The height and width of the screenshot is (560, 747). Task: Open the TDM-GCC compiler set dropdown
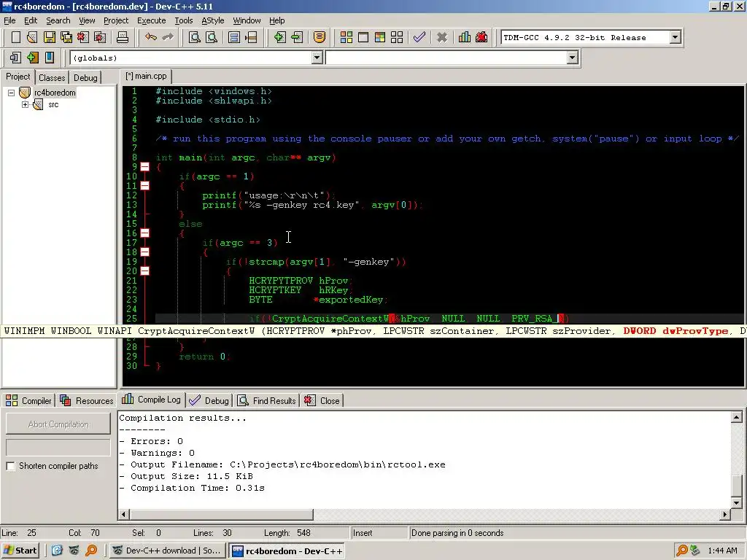[675, 37]
